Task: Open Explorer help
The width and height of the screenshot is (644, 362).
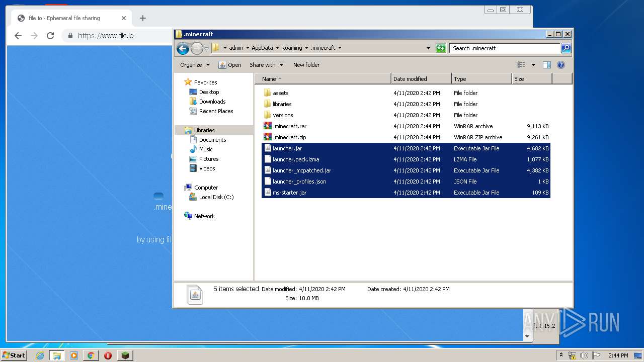Action: (x=561, y=65)
